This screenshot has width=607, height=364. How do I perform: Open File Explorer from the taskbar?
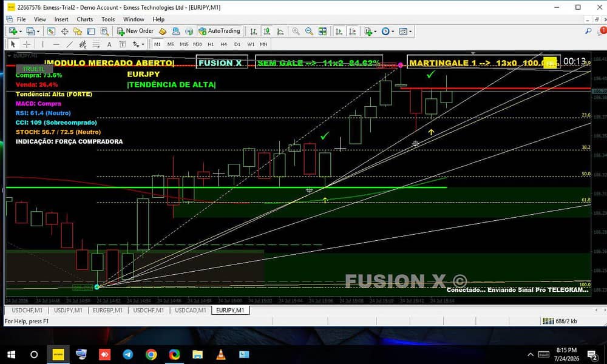point(197,354)
